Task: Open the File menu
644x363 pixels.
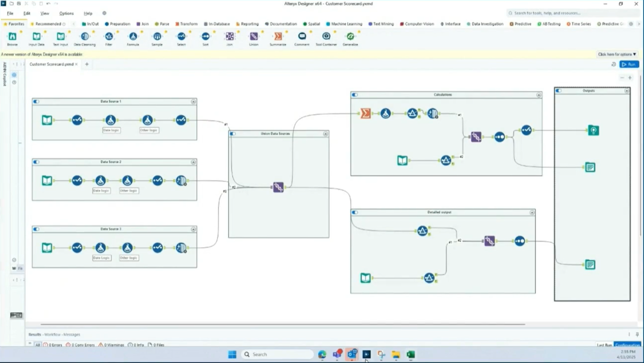Action: pos(10,13)
